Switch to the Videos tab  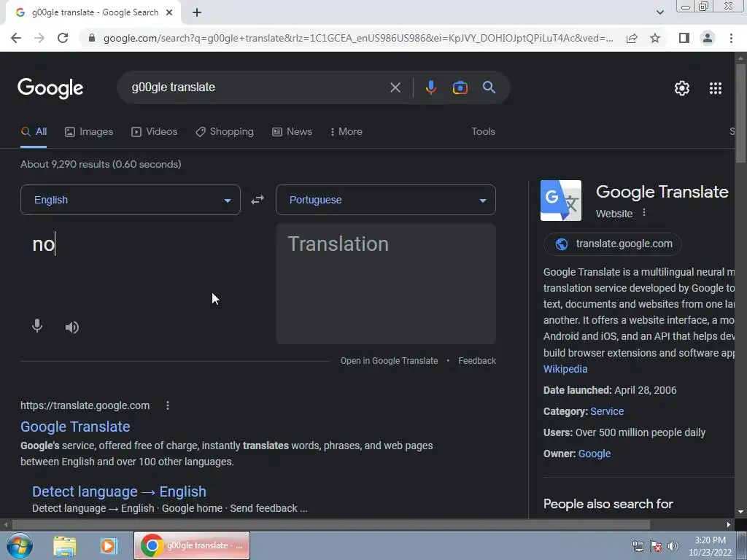tap(155, 132)
